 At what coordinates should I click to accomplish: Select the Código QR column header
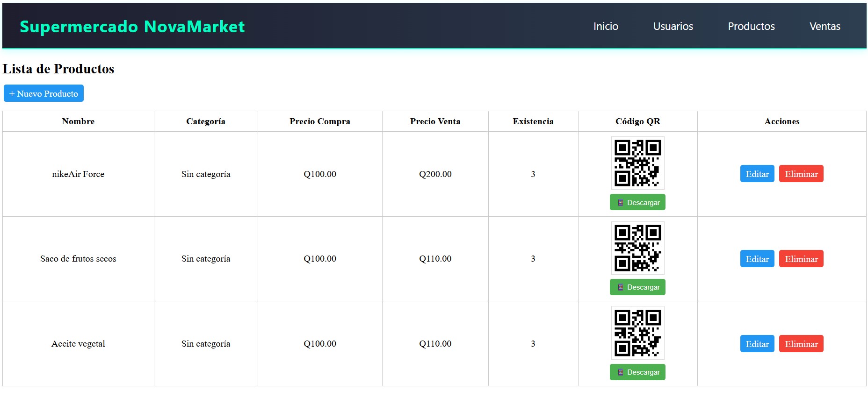tap(638, 121)
